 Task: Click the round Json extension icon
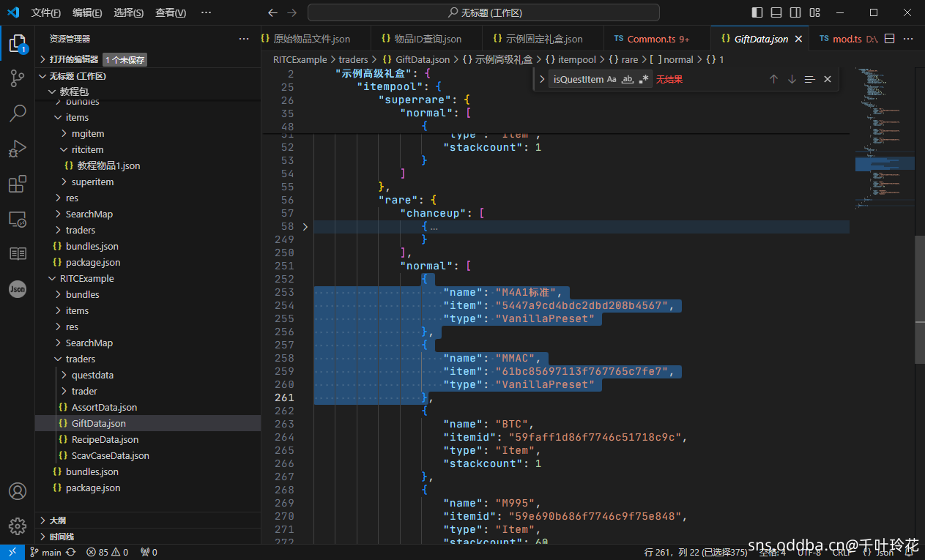click(18, 289)
